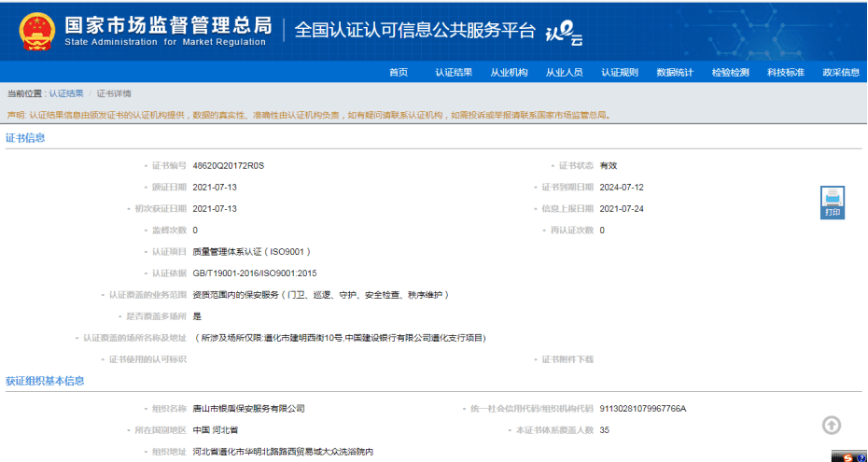
Task: Click the covered headcount value 35
Action: (x=605, y=430)
